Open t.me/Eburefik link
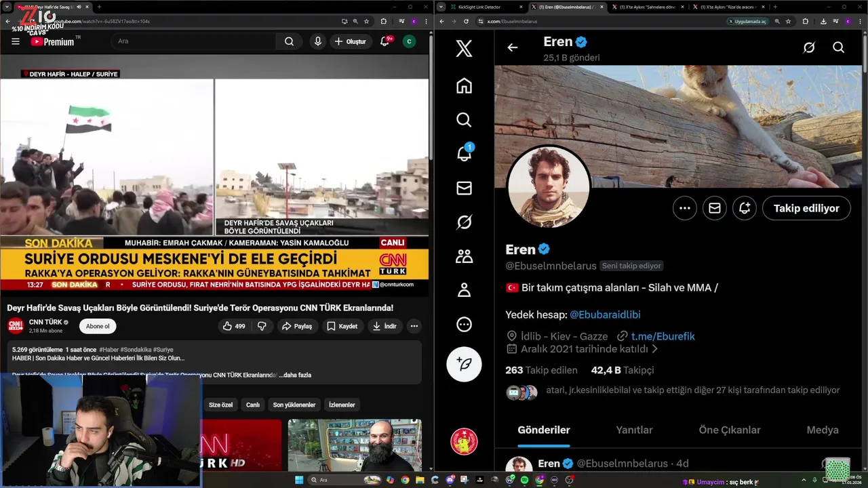The width and height of the screenshot is (868, 488). [x=663, y=336]
